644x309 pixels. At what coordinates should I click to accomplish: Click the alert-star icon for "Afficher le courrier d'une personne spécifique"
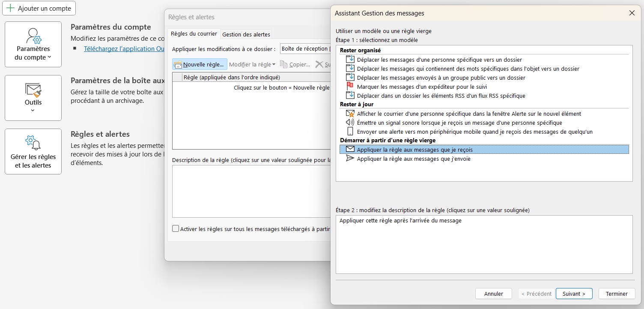(x=349, y=113)
